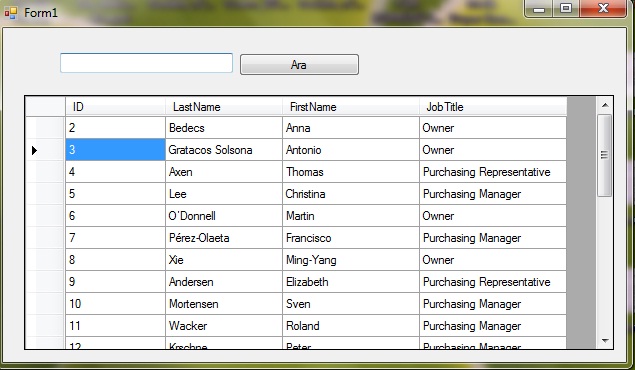Select the Wacker last name cell
Image resolution: width=635 pixels, height=370 pixels.
point(224,325)
